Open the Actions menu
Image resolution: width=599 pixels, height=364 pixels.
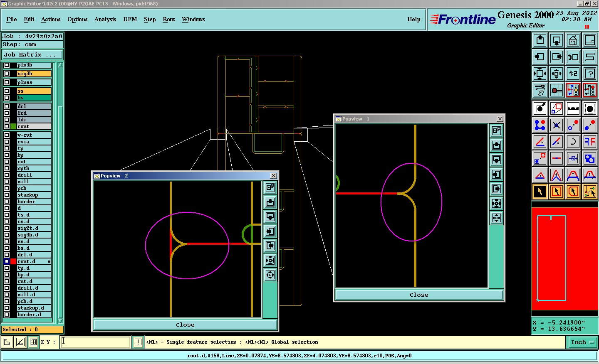51,19
